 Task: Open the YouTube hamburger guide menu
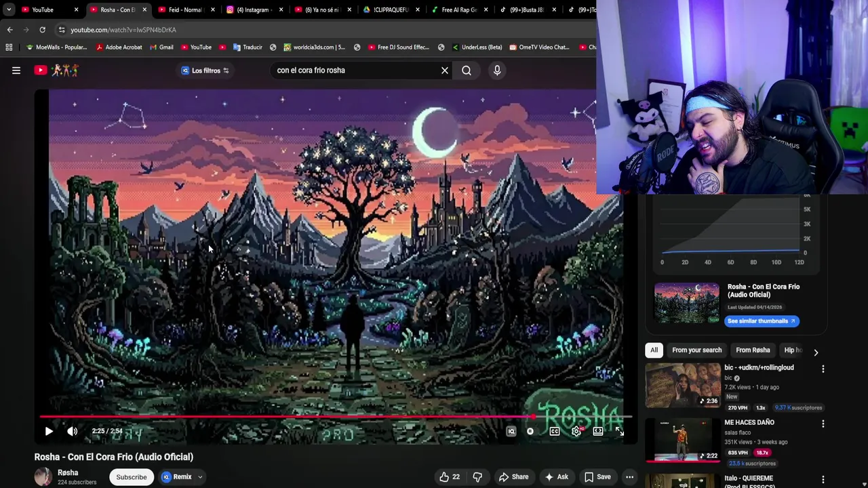tap(16, 70)
